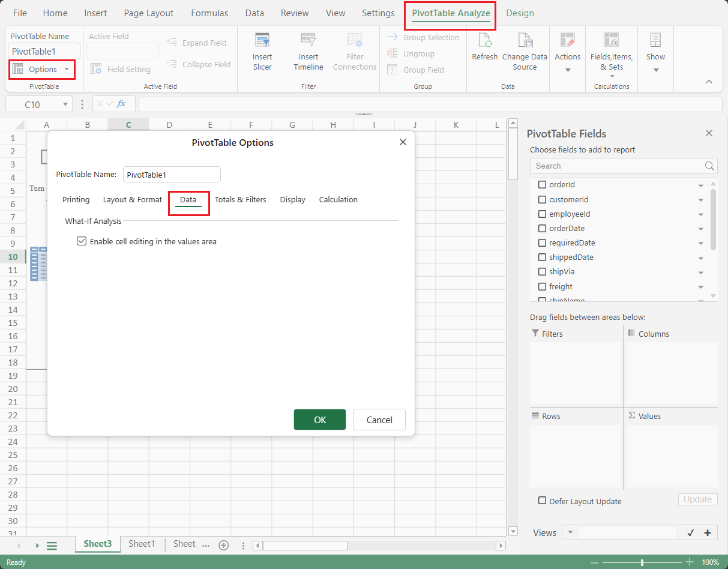Check the employeeId field

[543, 214]
